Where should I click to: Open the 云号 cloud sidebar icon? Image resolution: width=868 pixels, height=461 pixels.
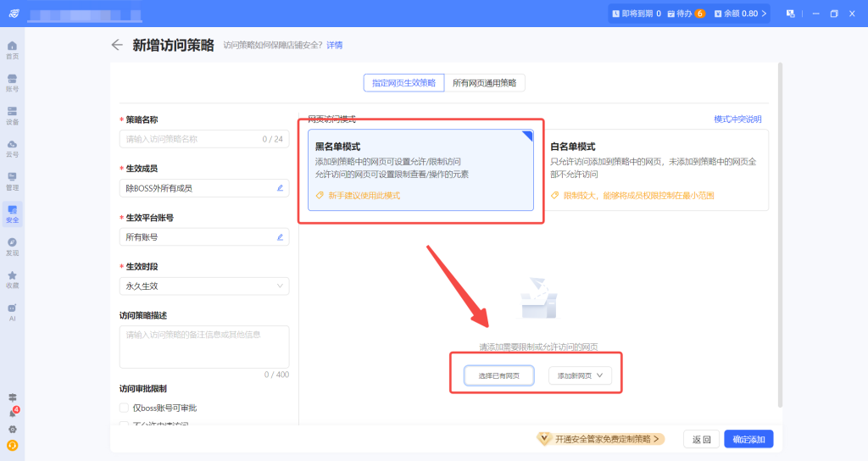click(12, 148)
